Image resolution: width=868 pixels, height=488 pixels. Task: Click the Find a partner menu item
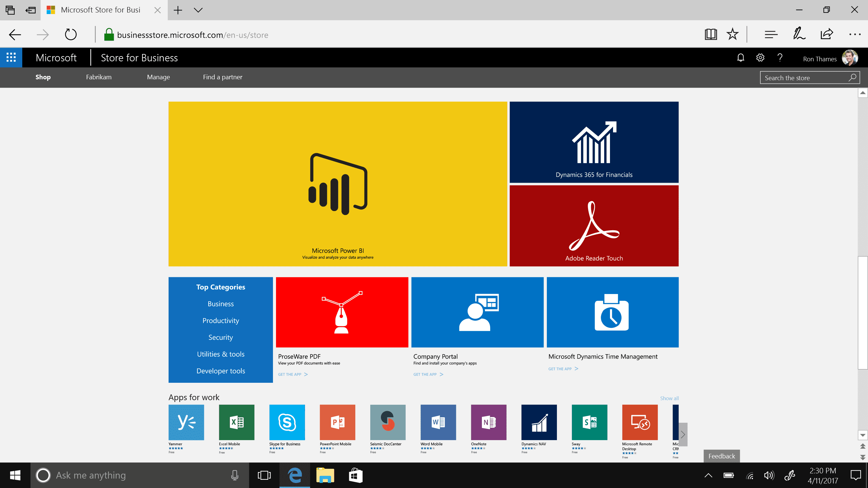pos(222,77)
